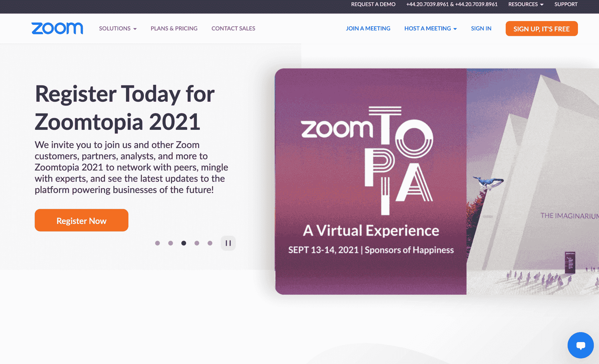Select the fifth carousel dot

click(x=210, y=243)
